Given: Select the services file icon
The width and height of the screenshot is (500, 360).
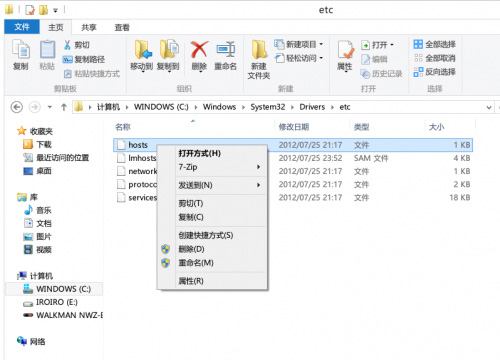Looking at the screenshot, I should coord(121,197).
